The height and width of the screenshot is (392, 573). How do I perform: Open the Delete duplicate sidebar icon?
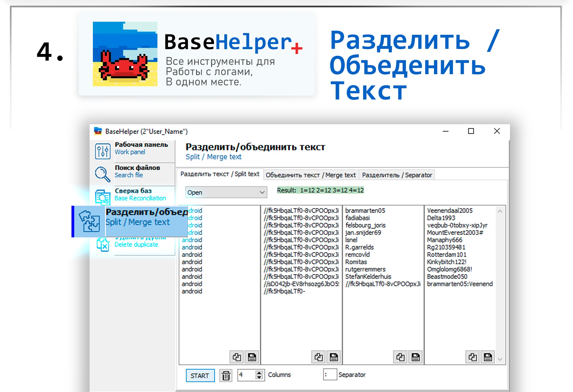103,245
